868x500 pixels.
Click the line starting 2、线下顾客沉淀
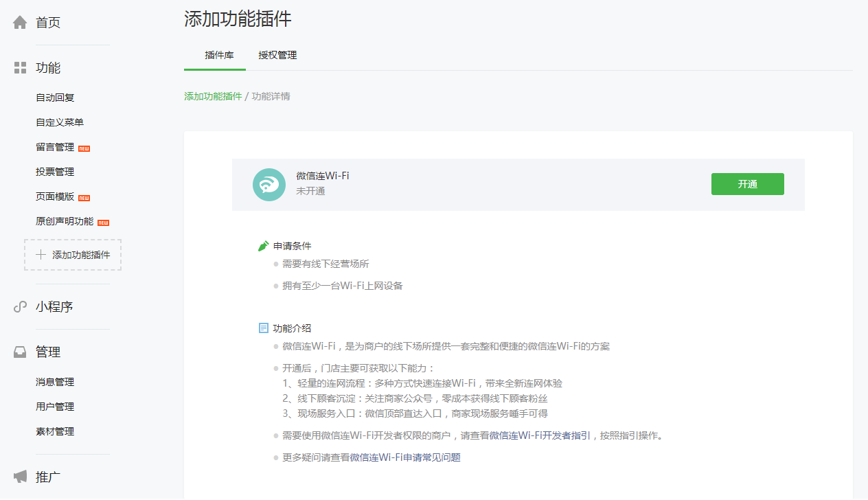pos(415,398)
